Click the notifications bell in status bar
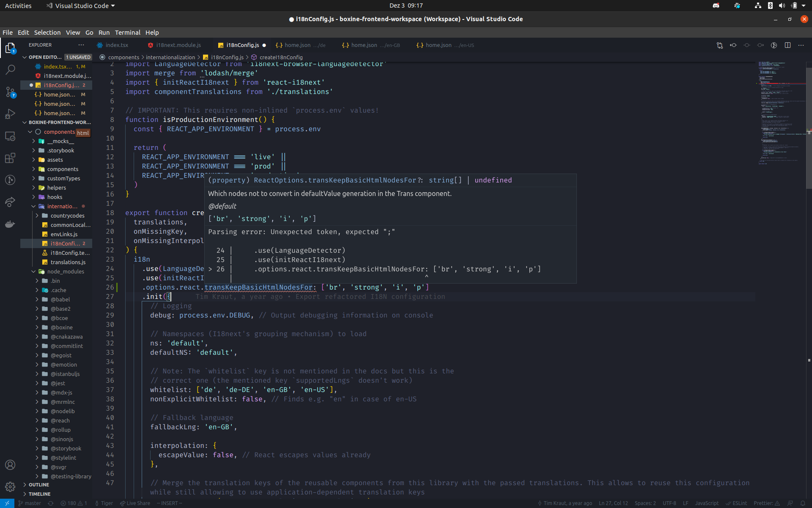The height and width of the screenshot is (508, 812). [803, 503]
